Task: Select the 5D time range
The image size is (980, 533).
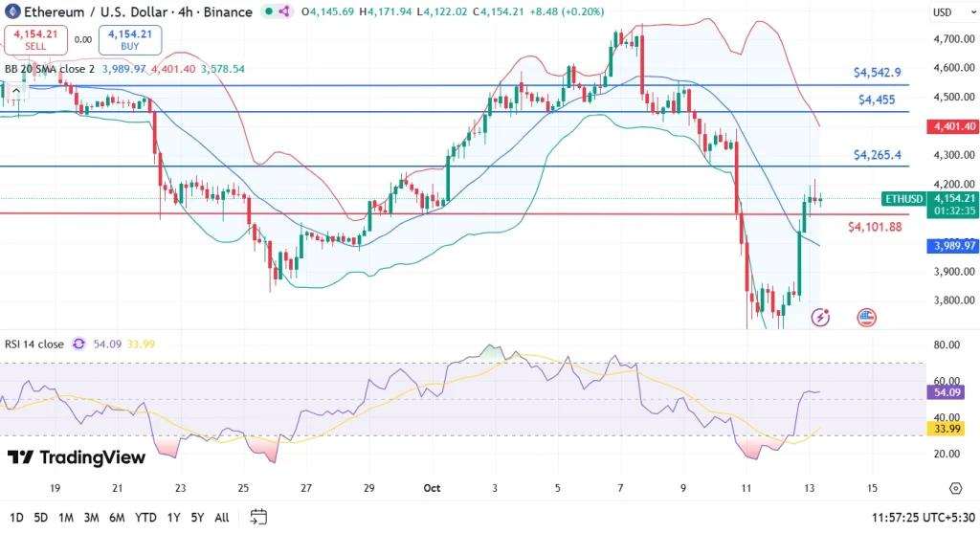Action: pyautogui.click(x=40, y=518)
